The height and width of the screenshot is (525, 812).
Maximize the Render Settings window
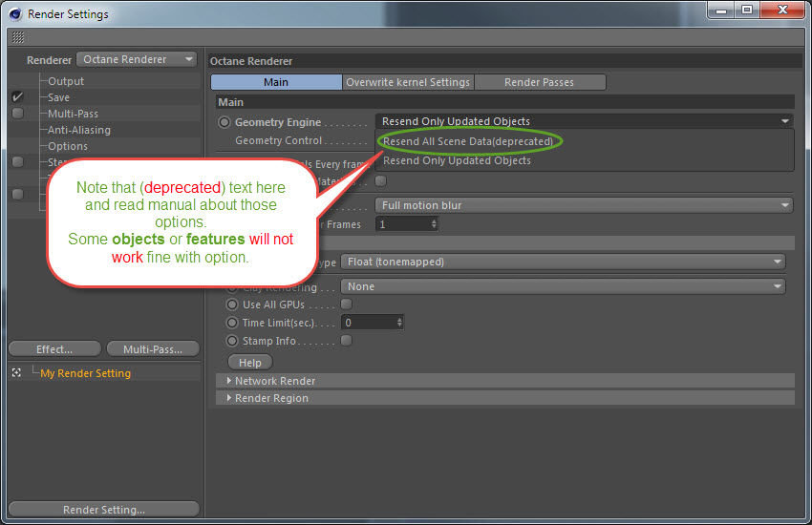click(746, 10)
